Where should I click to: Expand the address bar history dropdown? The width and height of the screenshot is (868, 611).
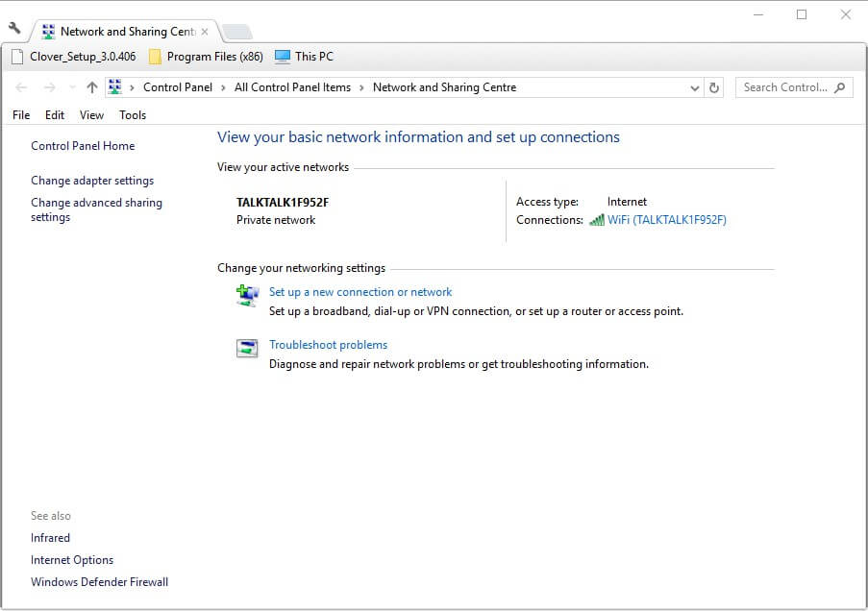point(695,87)
